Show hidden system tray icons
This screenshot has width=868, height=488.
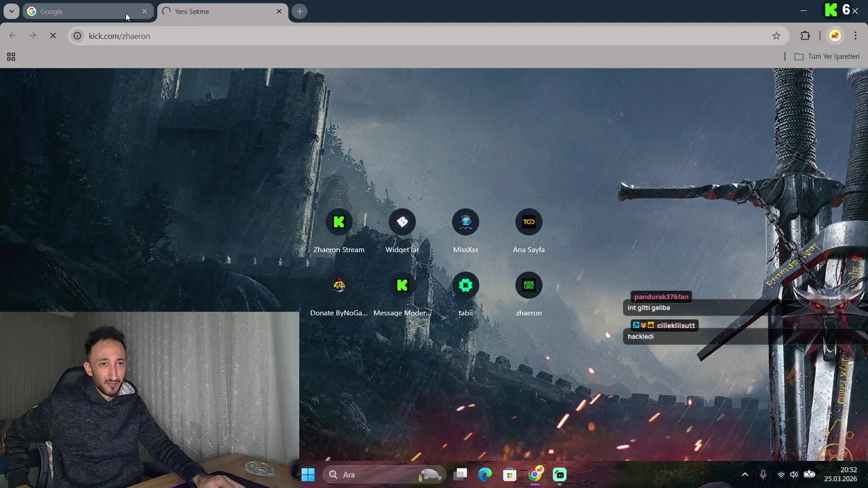(745, 474)
